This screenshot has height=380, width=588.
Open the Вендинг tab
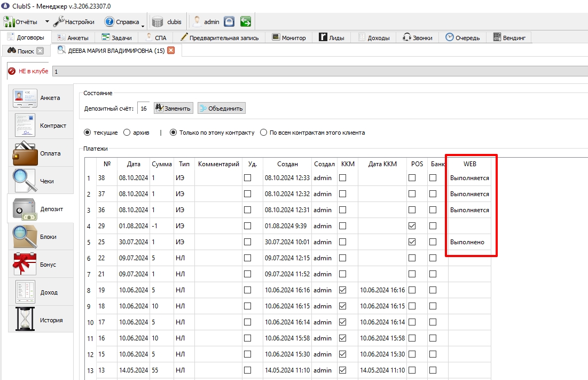click(x=509, y=37)
